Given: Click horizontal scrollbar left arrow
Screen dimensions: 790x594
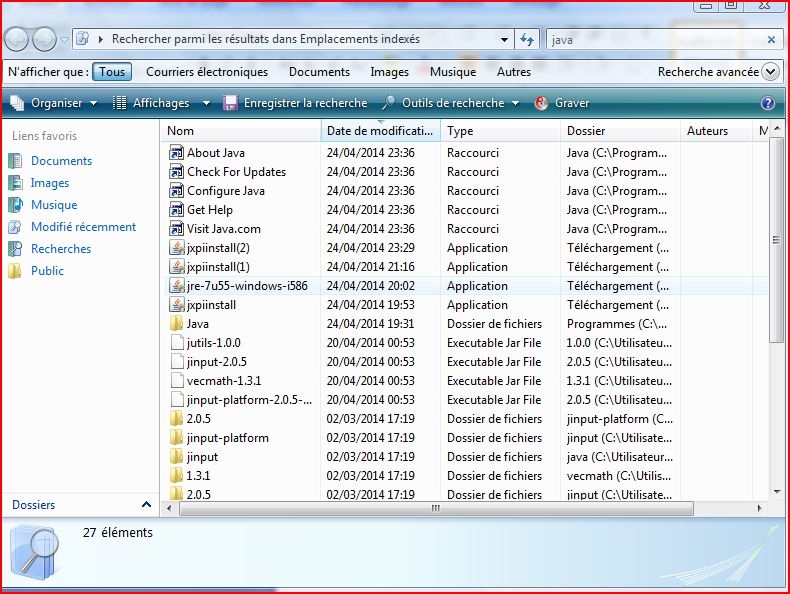Looking at the screenshot, I should pyautogui.click(x=169, y=508).
